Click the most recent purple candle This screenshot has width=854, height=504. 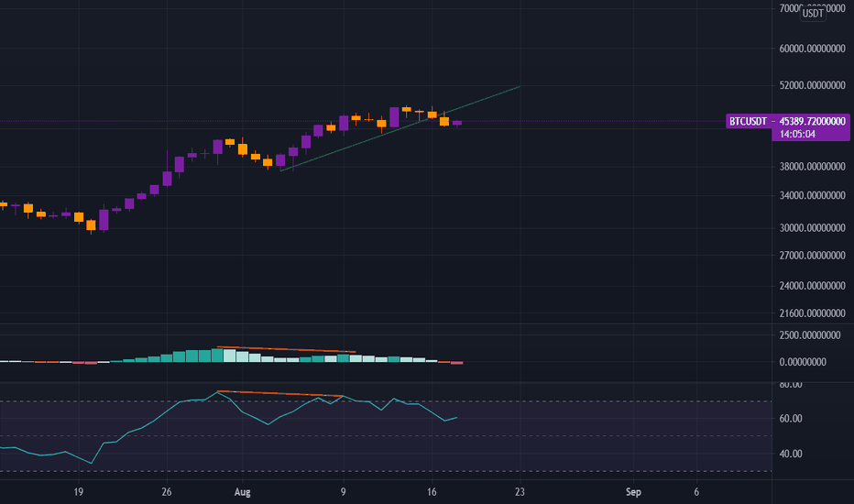[457, 123]
